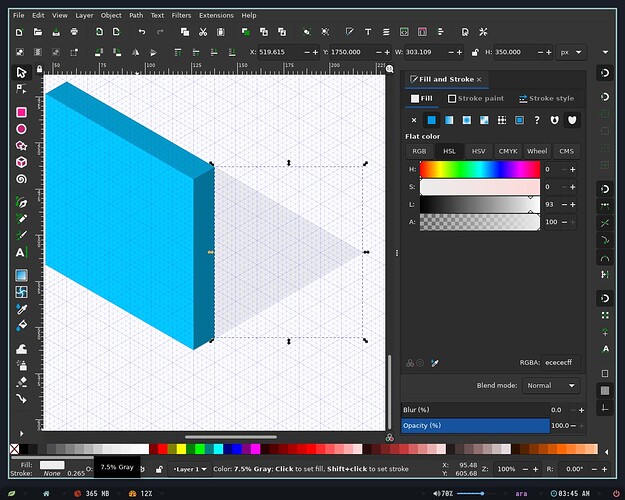
Task: Select the Node edit tool
Action: coord(21,89)
